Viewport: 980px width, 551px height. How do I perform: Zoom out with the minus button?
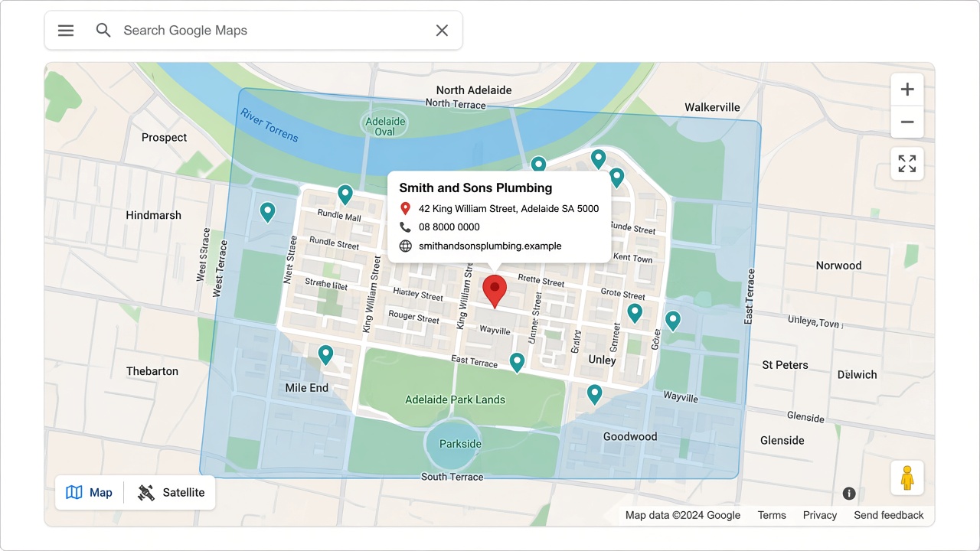(x=907, y=122)
